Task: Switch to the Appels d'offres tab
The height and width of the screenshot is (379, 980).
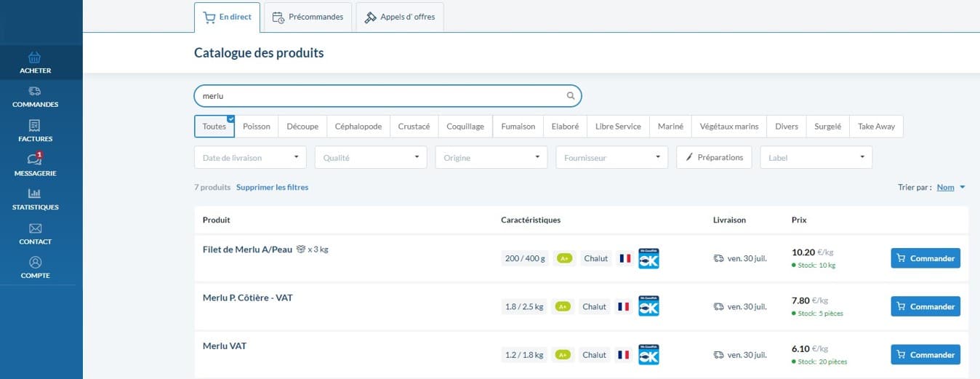Action: [x=400, y=17]
